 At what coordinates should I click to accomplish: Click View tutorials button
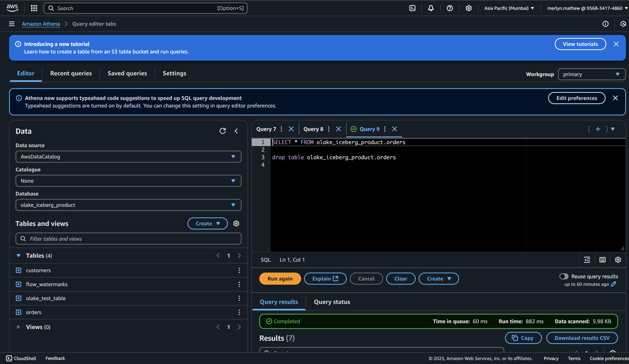(x=580, y=44)
